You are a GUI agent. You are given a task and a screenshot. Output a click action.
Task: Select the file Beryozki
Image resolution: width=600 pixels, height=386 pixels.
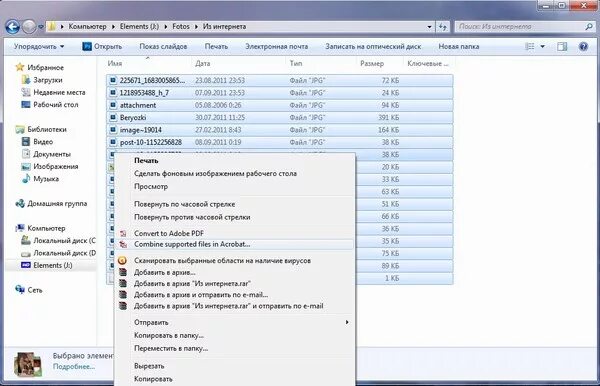tap(280, 117)
